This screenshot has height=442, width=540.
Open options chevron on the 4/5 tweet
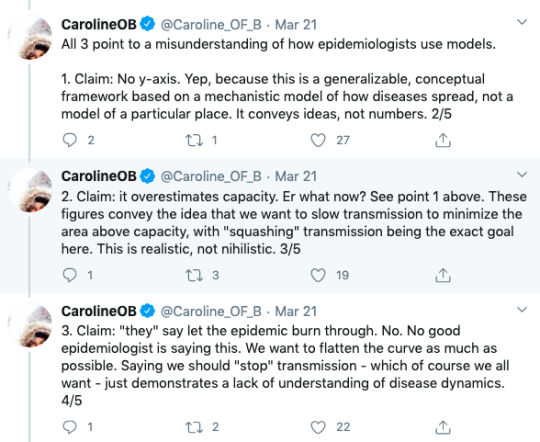(522, 309)
